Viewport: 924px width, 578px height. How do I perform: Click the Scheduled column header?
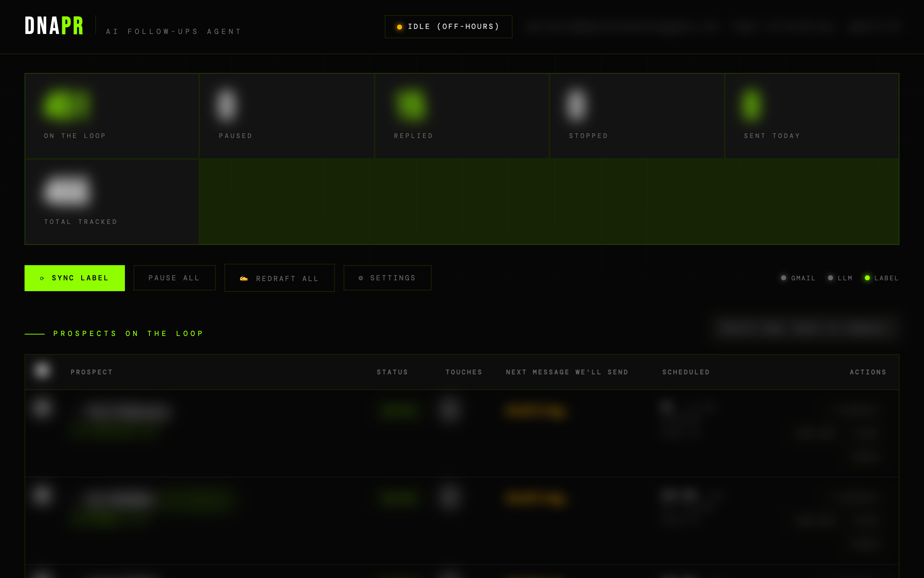click(686, 372)
